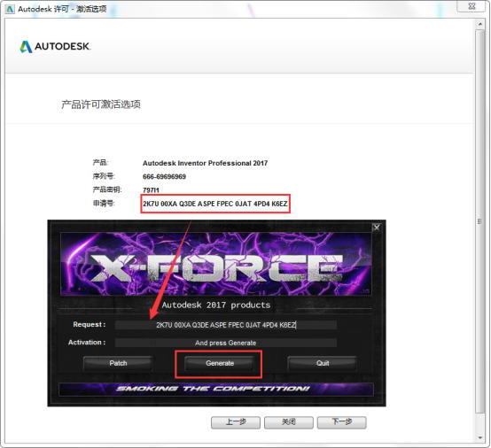Quit the X-Force keygen window
Screen dimensions: 491x448
[x=323, y=363]
